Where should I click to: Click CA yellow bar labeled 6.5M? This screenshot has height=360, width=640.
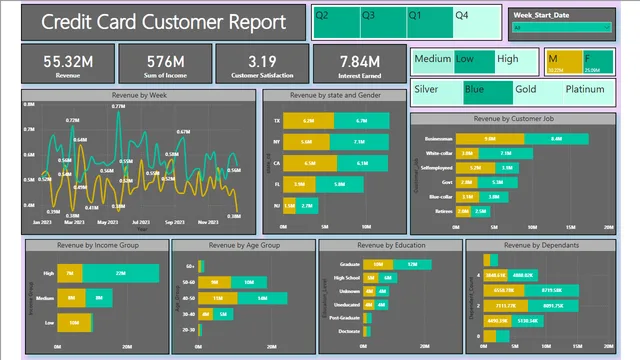tap(310, 163)
